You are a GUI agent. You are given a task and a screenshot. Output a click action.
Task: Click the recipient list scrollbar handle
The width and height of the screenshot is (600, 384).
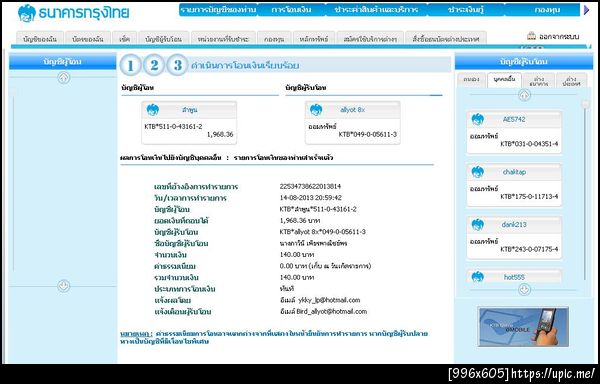[585, 104]
